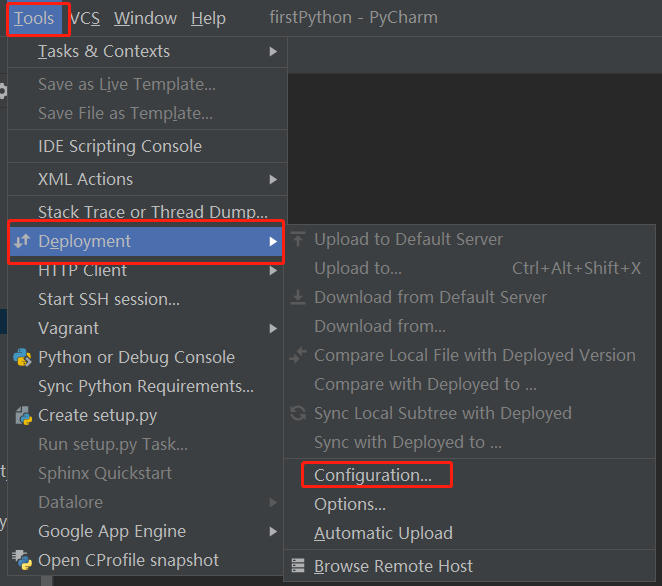Choose Compare Local File with Deployed Version
The height and width of the screenshot is (586, 662).
(469, 355)
